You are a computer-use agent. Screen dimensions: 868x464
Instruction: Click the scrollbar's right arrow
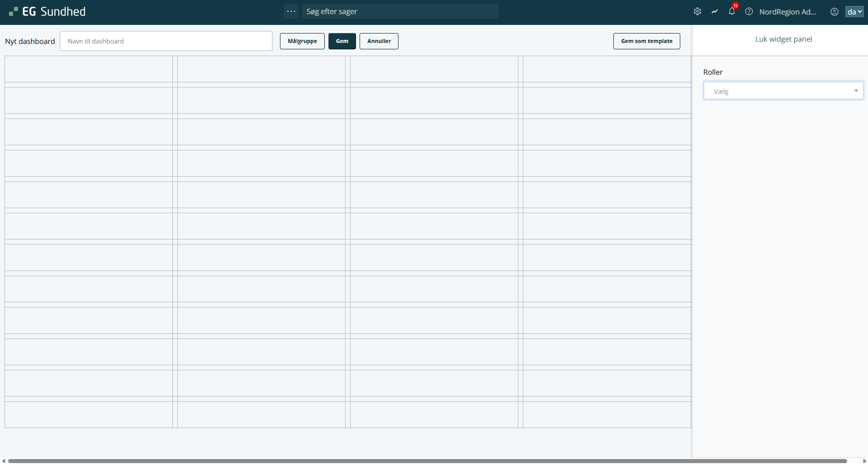point(864,461)
